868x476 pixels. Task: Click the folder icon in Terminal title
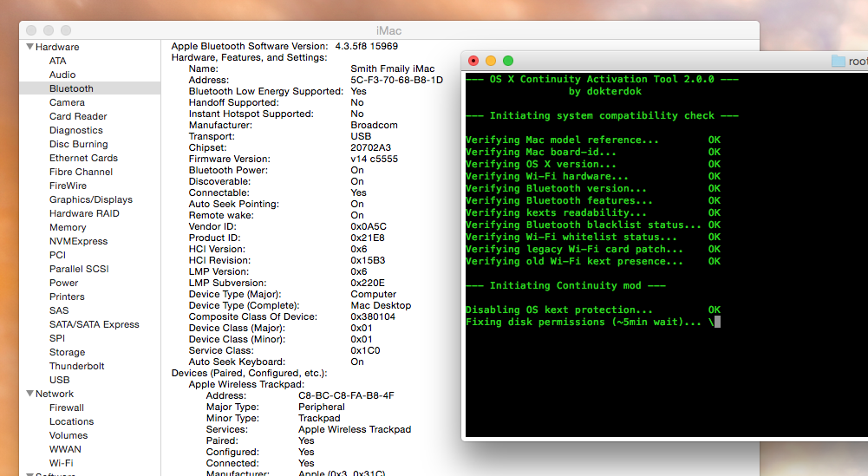pos(839,62)
